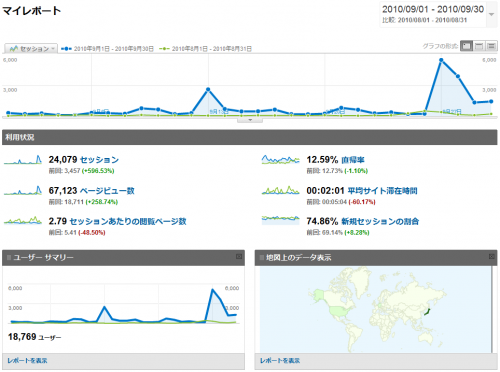Click the 67,123 pageviews value
This screenshot has width=500, height=372.
(x=63, y=191)
